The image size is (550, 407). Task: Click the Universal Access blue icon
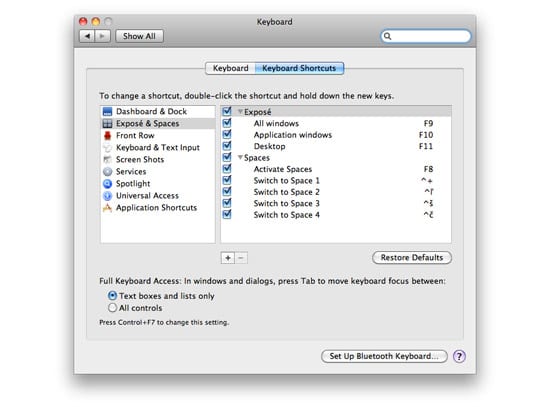pos(107,195)
